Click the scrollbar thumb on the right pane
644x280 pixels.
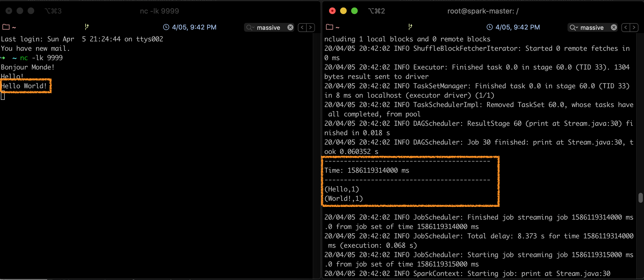coord(640,198)
